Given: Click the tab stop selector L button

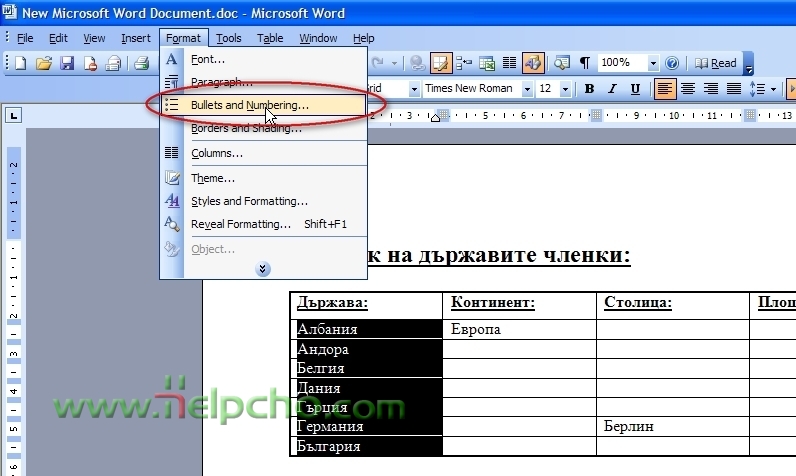Looking at the screenshot, I should coord(14,116).
